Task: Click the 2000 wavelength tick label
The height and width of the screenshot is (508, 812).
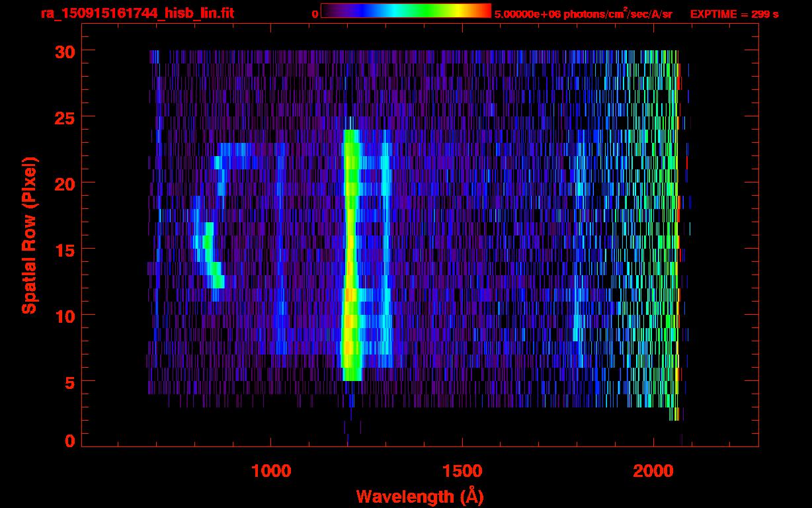Action: (x=653, y=471)
